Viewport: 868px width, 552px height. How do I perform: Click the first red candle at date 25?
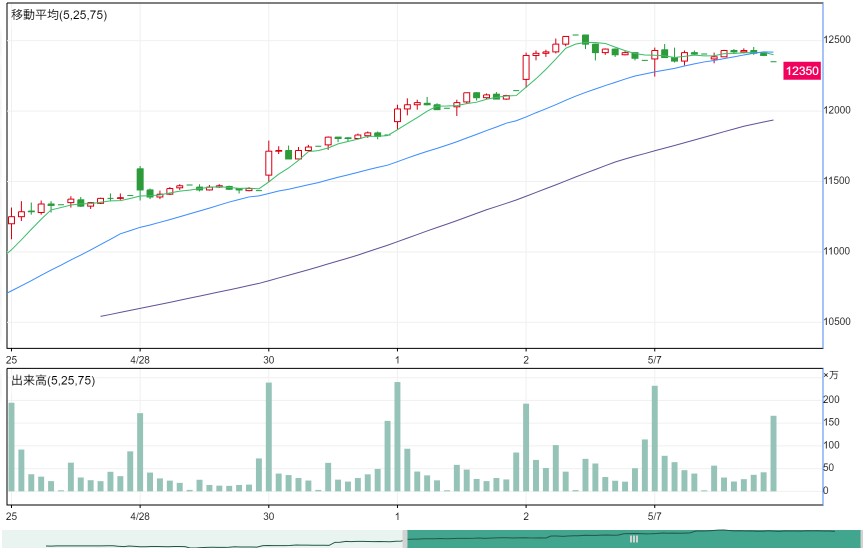(x=11, y=220)
